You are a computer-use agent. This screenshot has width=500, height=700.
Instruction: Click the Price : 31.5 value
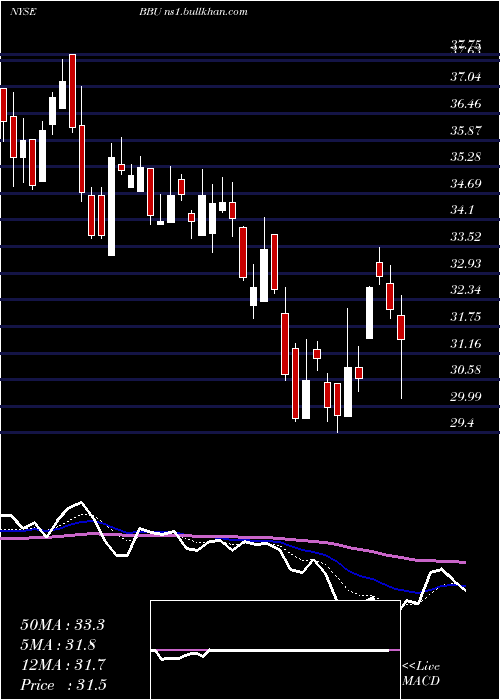(63, 685)
